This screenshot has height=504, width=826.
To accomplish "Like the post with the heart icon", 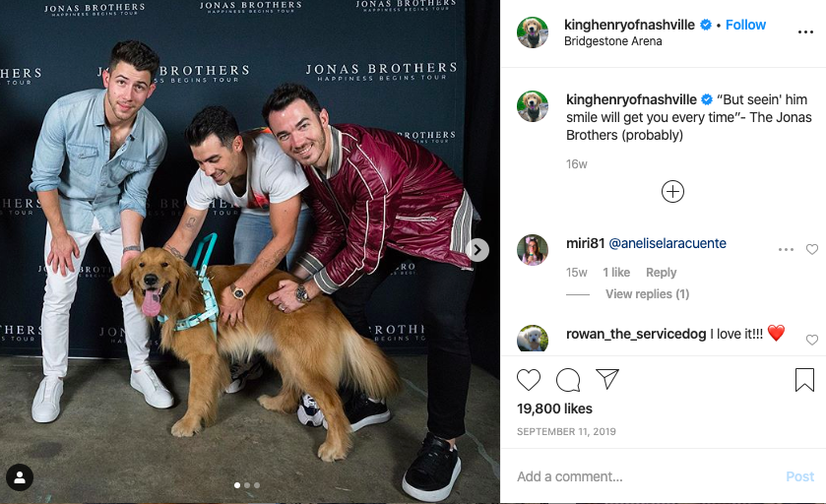I will tap(529, 380).
